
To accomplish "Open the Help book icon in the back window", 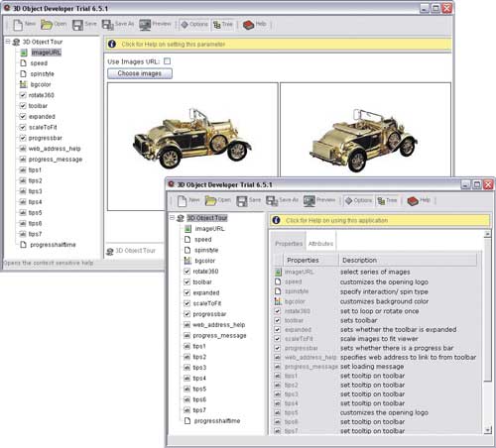I will click(248, 25).
